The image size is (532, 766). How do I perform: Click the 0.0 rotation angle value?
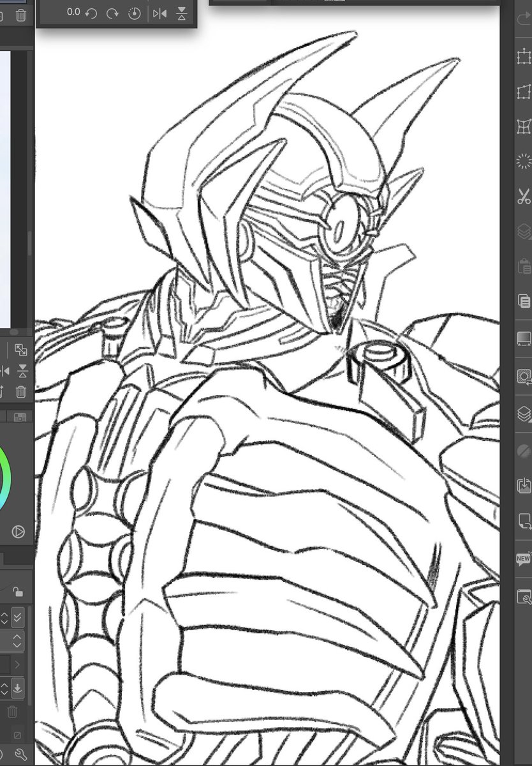(73, 11)
